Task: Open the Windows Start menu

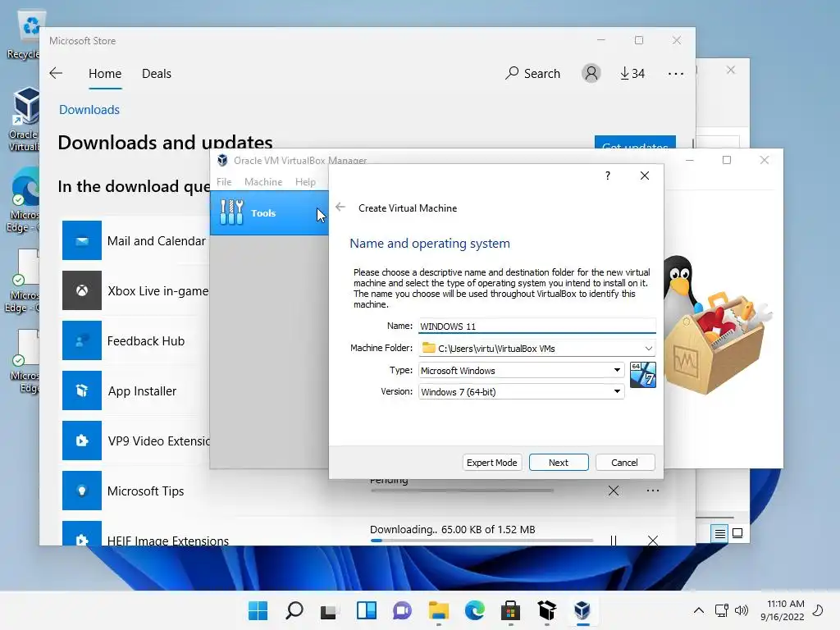Action: click(x=258, y=610)
